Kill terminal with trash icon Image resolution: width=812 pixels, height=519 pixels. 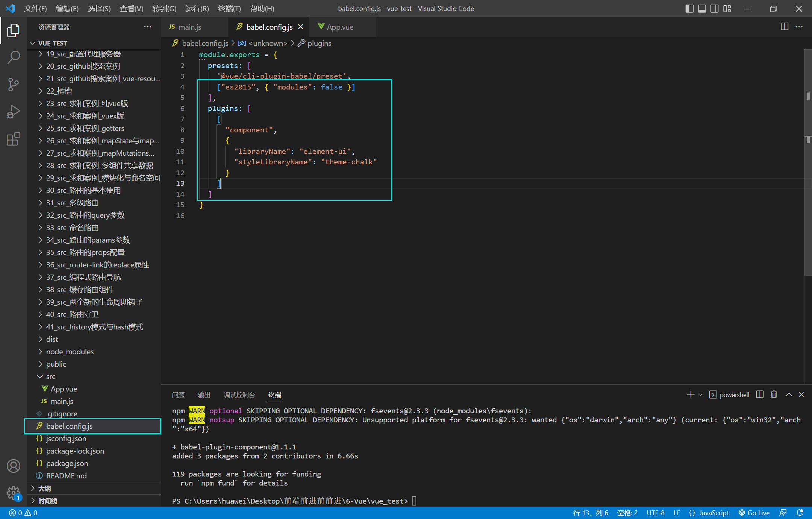[774, 395]
